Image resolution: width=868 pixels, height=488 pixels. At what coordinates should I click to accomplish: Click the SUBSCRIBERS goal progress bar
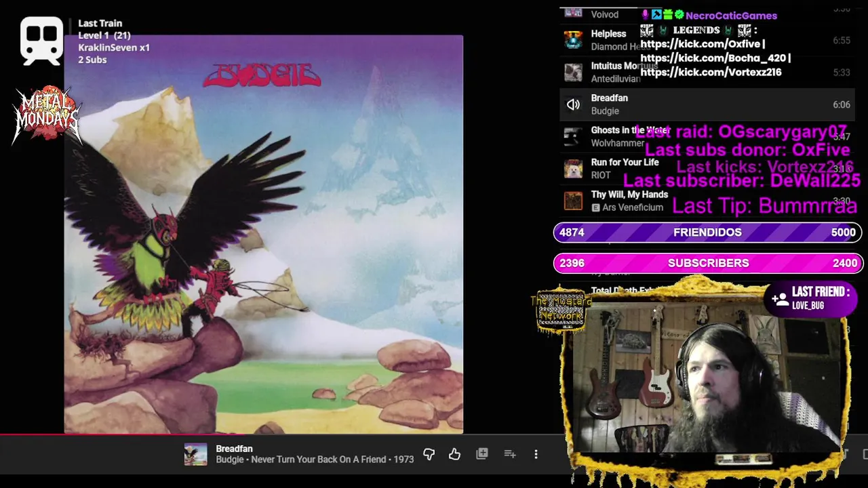(x=707, y=263)
